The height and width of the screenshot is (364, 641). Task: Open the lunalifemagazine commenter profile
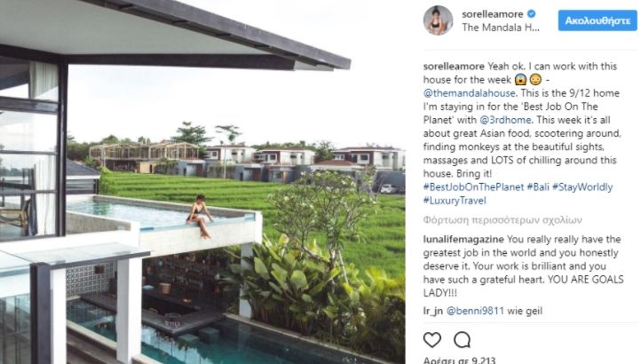(463, 239)
